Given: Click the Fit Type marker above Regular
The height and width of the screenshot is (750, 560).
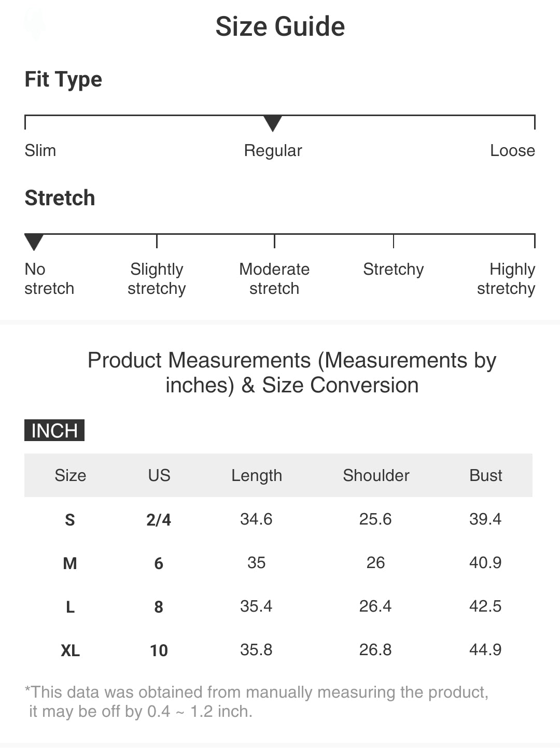Looking at the screenshot, I should 273,123.
